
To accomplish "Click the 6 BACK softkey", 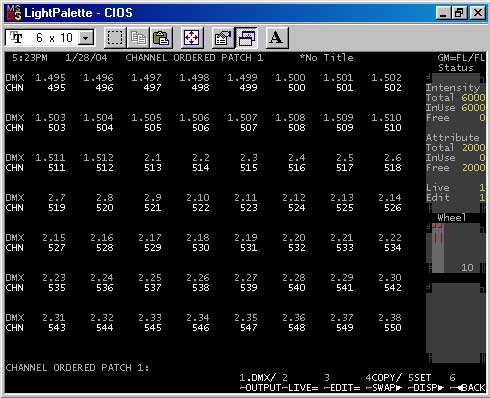I will tap(467, 383).
